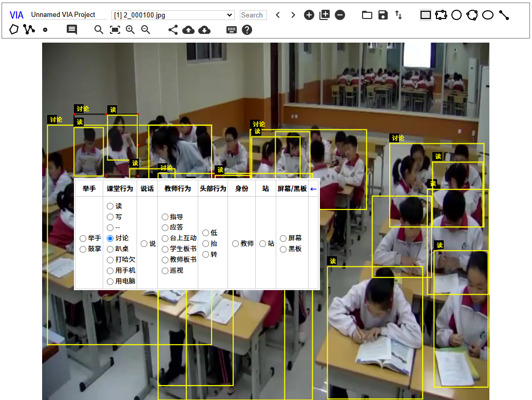
Task: Open project folder icon
Action: (367, 15)
